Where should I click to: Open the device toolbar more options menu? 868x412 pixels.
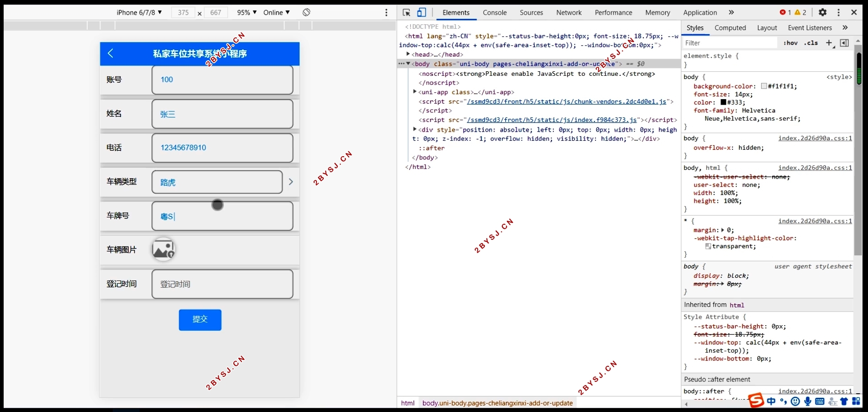[x=386, y=13]
